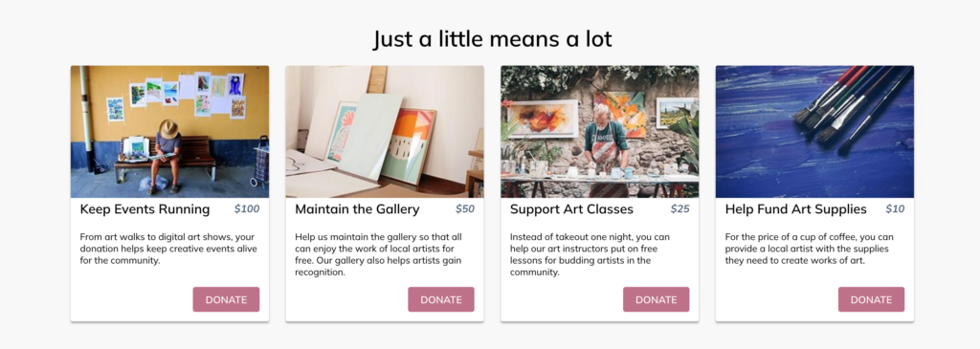Screen dimensions: 980x349
Task: Select the Keep Events Running title
Action: [x=145, y=209]
